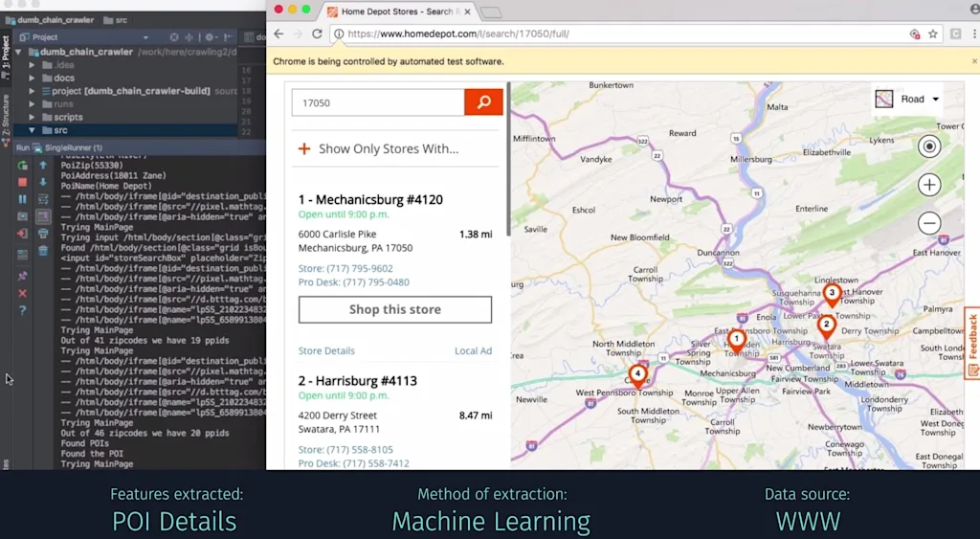Open Store Details for Mechanicsburg
The height and width of the screenshot is (539, 980).
point(326,350)
